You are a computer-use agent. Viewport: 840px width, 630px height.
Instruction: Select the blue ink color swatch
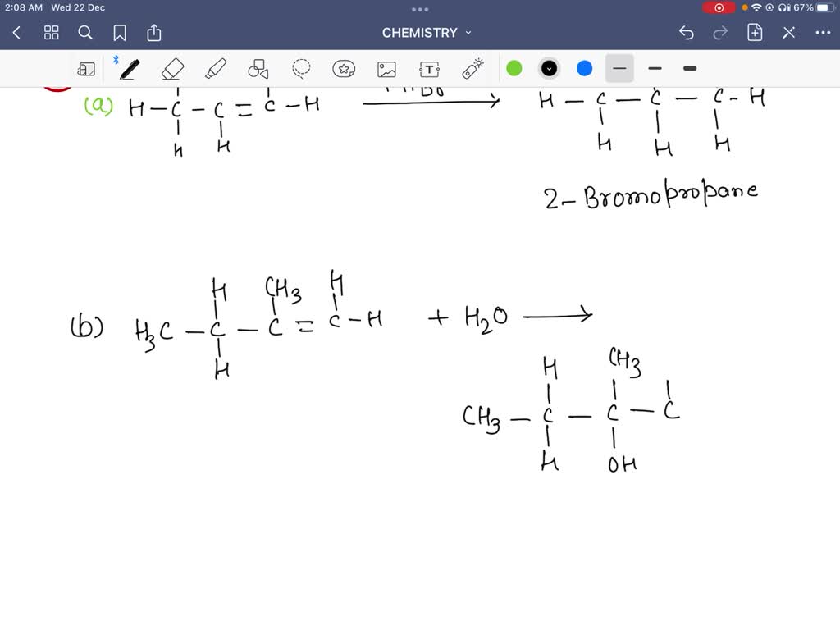click(583, 68)
